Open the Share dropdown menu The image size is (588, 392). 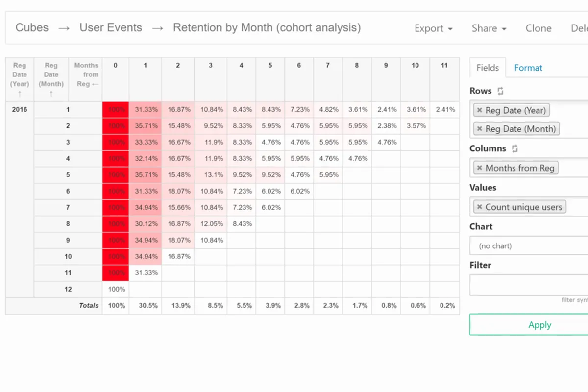489,28
